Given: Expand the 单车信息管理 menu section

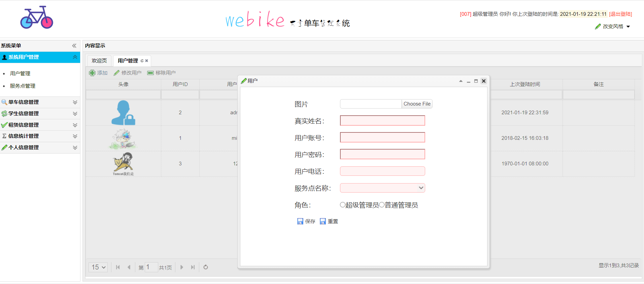Looking at the screenshot, I should 40,102.
